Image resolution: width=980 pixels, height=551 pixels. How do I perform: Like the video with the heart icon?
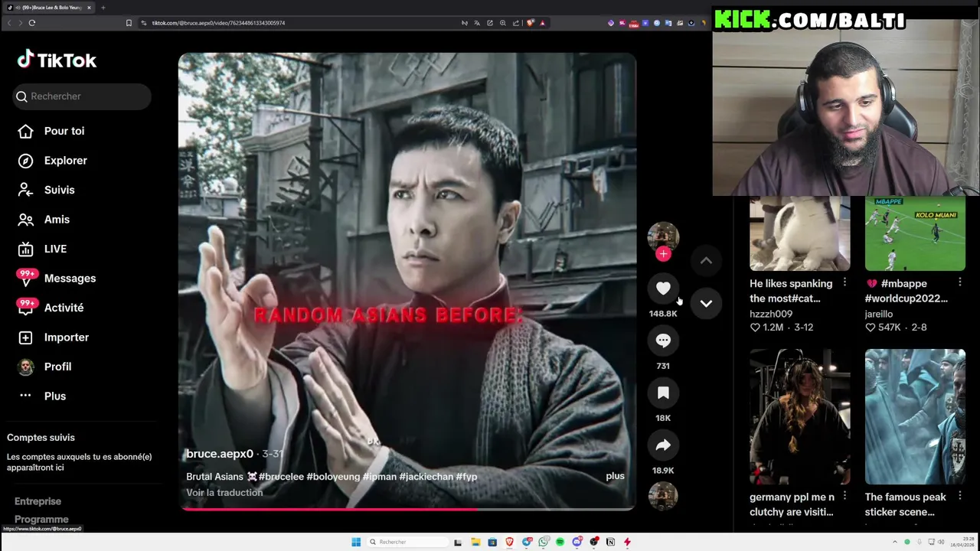[663, 289]
